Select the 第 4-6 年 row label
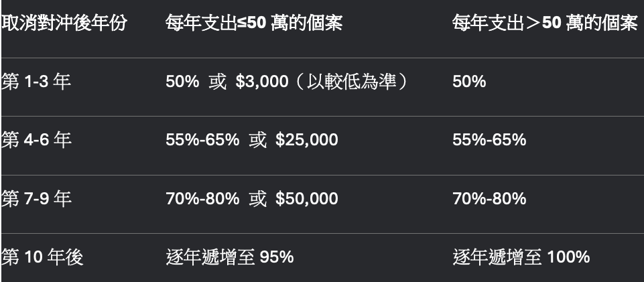Screen dimensions: 644x282 tap(36, 140)
